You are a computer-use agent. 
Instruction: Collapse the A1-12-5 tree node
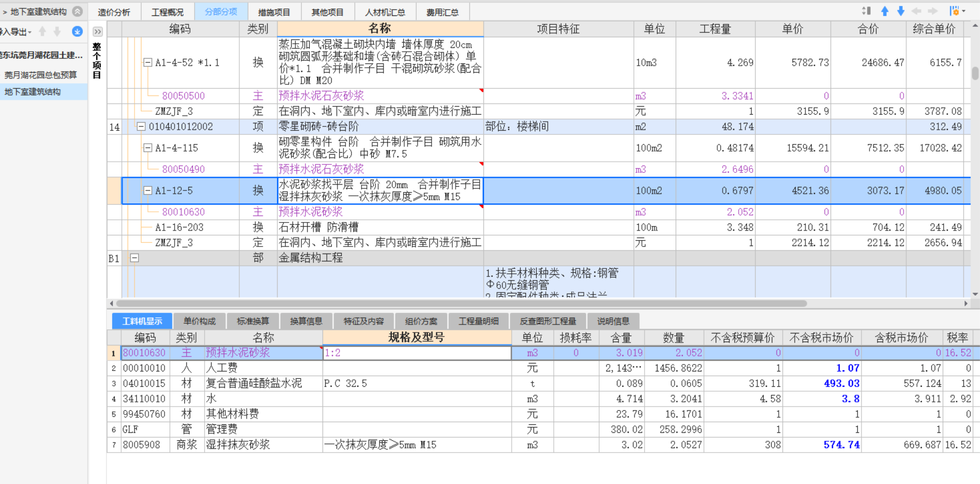tap(148, 191)
